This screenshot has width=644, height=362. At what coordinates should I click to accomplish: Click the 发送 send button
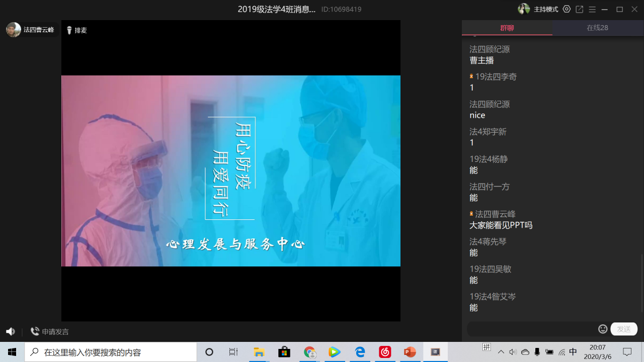pyautogui.click(x=624, y=329)
